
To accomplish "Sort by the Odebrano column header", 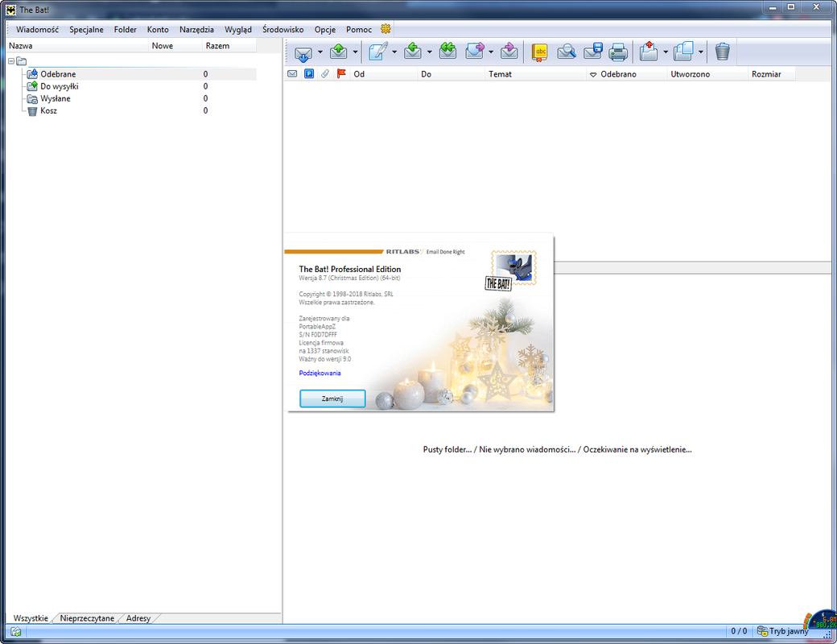I will click(627, 74).
